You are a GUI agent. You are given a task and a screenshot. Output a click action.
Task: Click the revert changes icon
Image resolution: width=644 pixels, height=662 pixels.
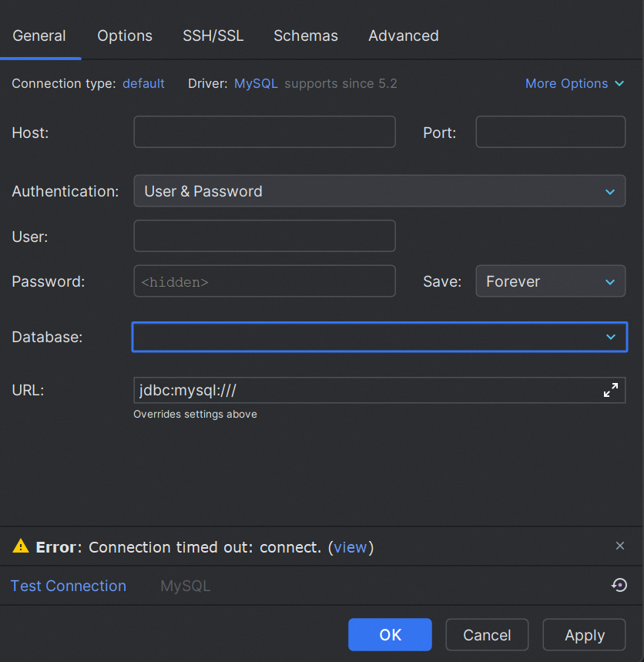619,585
